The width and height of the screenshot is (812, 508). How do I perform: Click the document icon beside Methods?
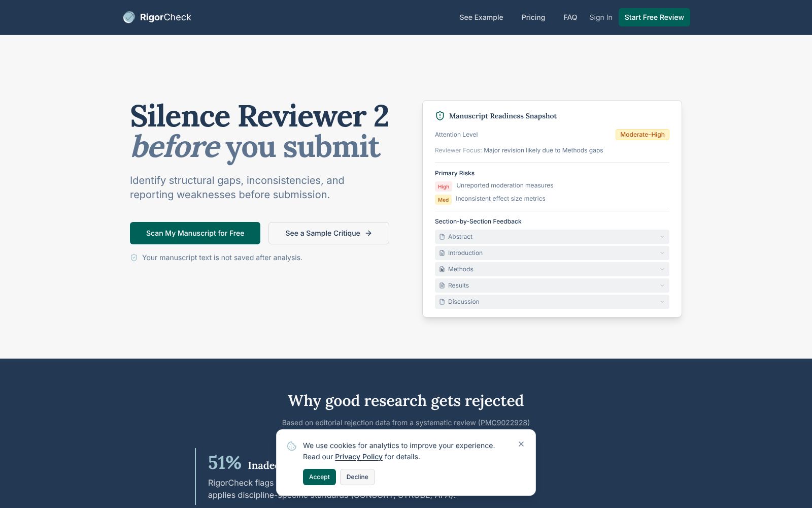coord(441,269)
